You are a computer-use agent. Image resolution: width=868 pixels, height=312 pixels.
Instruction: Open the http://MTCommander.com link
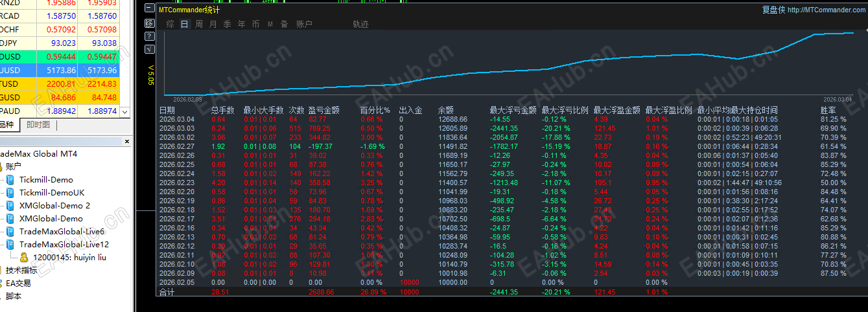pyautogui.click(x=827, y=10)
